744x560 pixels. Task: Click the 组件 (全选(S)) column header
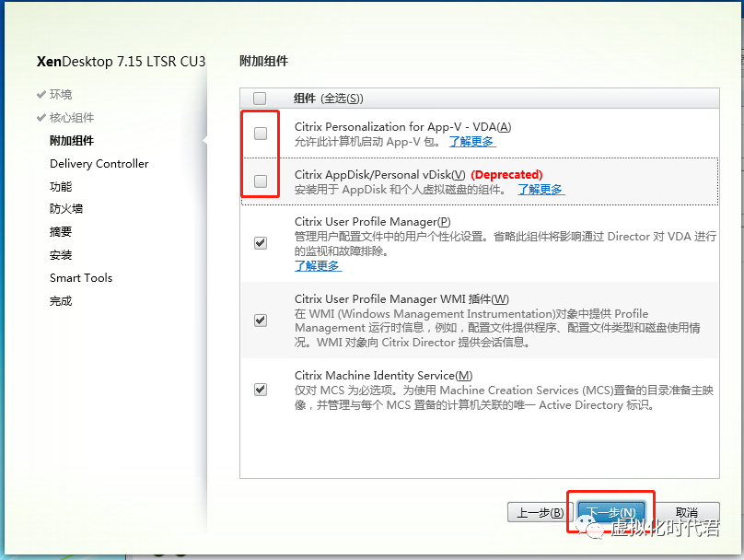329,99
